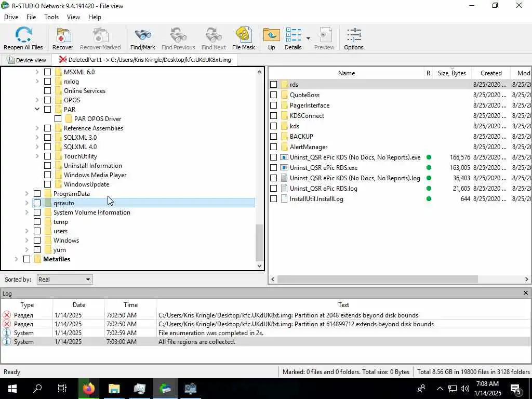Open the notification center icon
Screen dimensions: 532x399
click(515, 389)
